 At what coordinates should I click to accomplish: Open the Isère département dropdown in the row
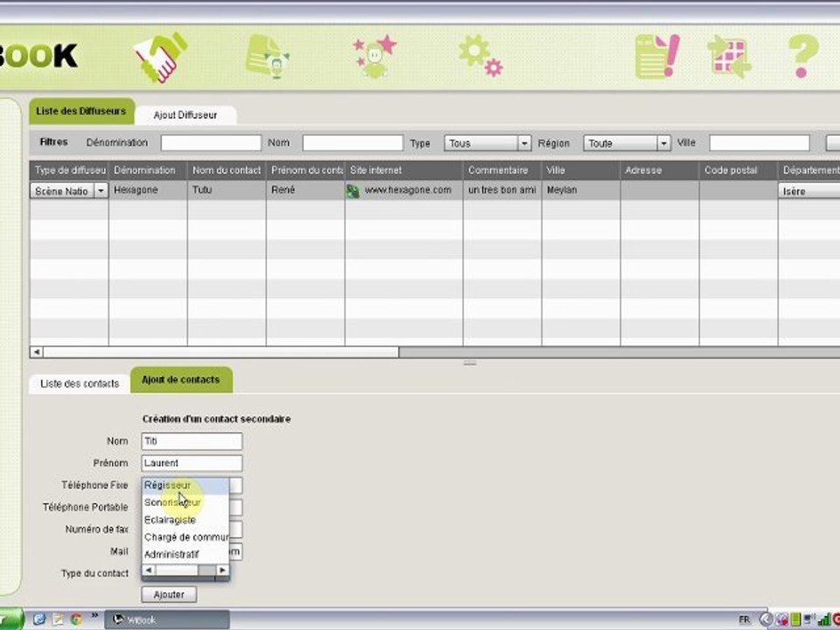tap(808, 192)
